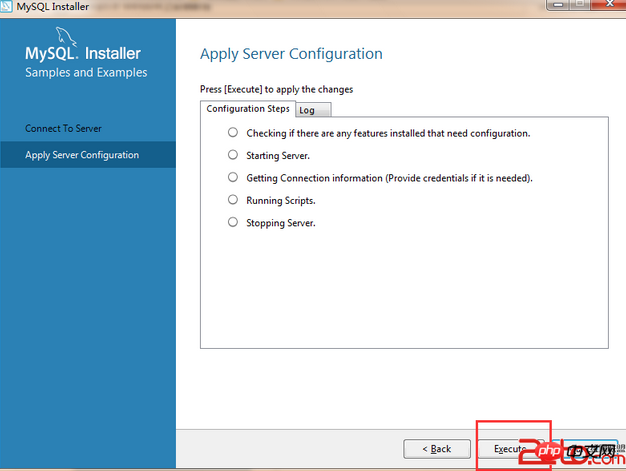Click the 'Getting Connection information' step text

(x=389, y=178)
